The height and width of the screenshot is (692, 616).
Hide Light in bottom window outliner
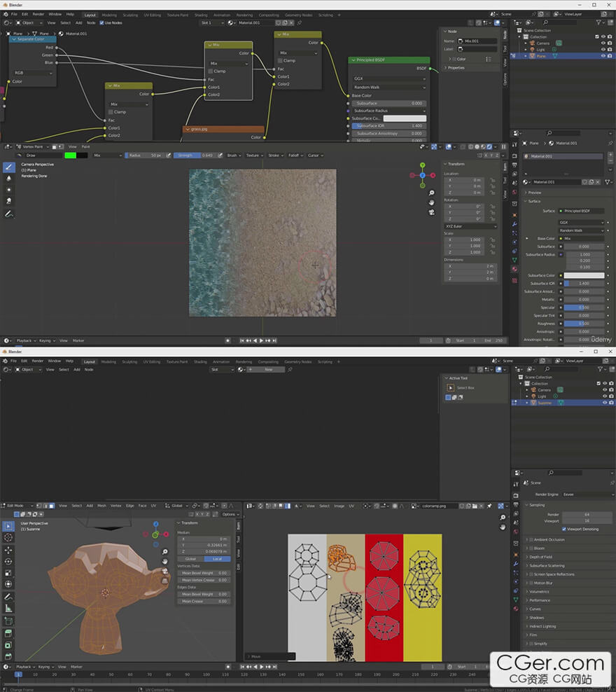pyautogui.click(x=605, y=396)
